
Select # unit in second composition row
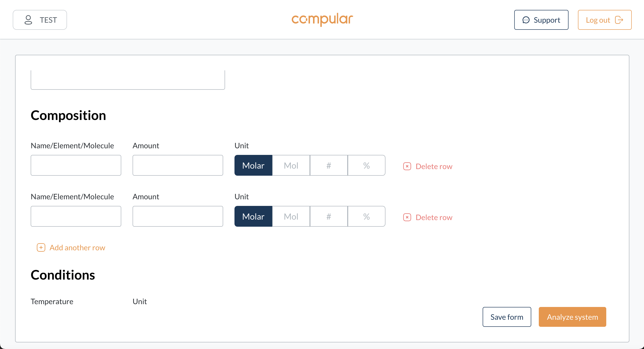(x=329, y=216)
